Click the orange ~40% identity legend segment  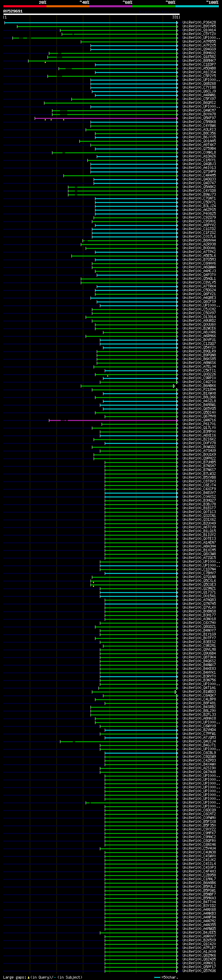(68, 6)
